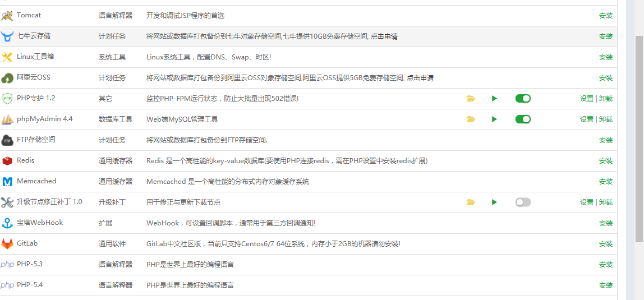Install Linux工具箱 via 安装 link

click(606, 57)
